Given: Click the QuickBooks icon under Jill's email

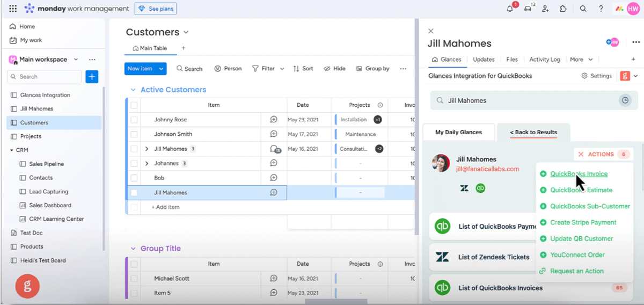Looking at the screenshot, I should pyautogui.click(x=481, y=188).
